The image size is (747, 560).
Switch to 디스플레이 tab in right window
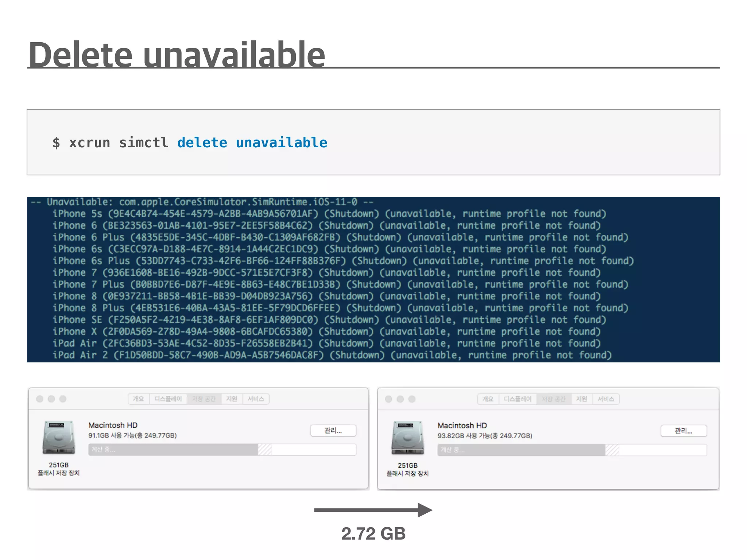tap(518, 399)
